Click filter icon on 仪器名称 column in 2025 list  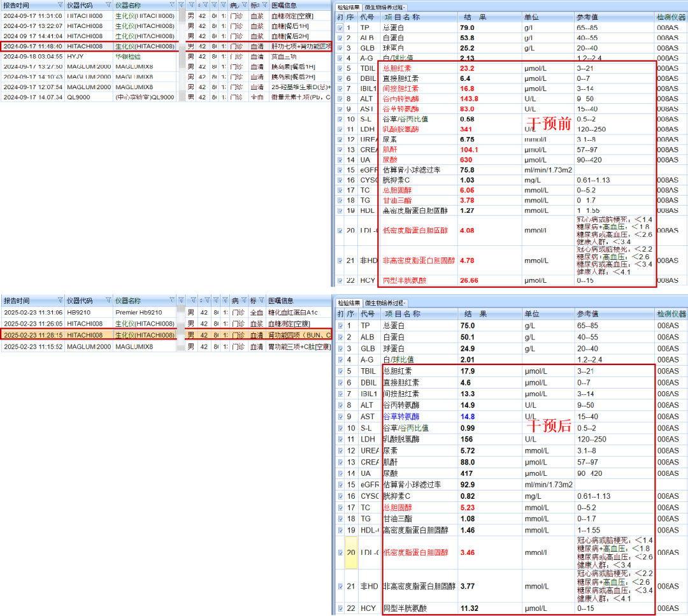pos(171,301)
